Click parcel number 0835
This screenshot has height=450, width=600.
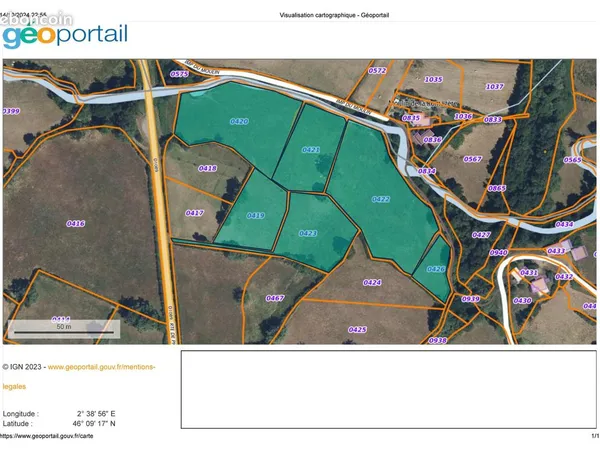(411, 118)
